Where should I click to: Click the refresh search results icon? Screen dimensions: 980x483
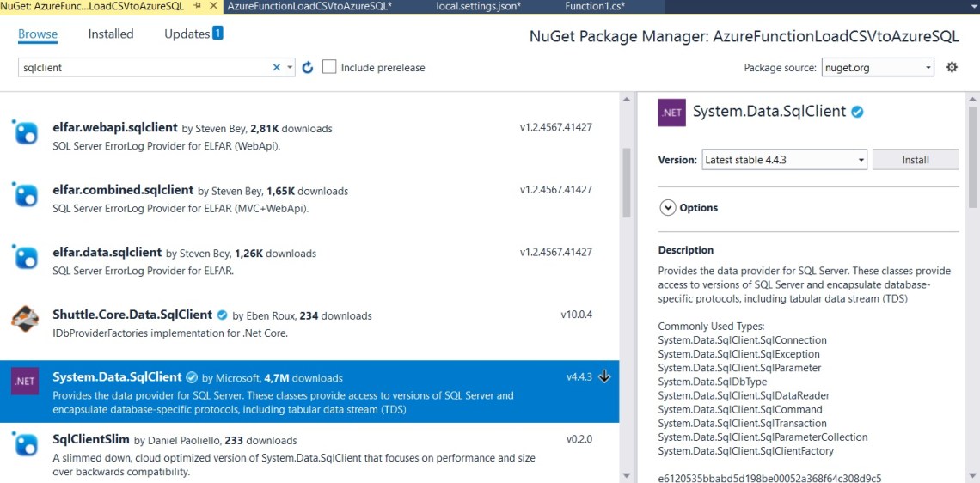[307, 68]
